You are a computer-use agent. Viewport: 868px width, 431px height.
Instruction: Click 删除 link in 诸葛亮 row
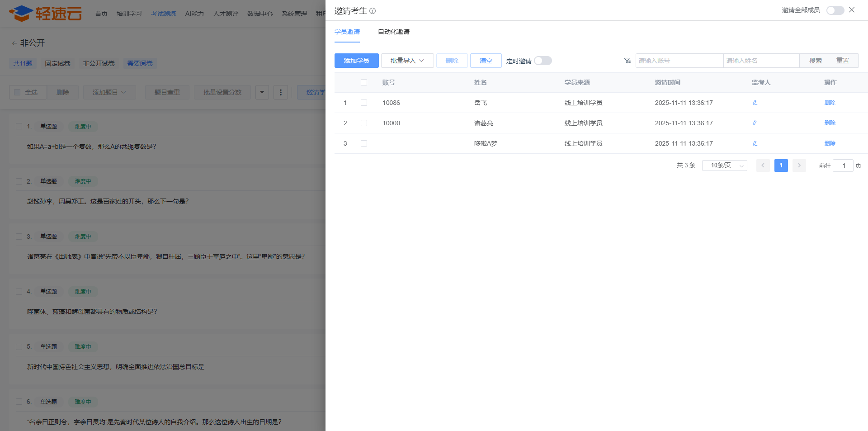830,123
